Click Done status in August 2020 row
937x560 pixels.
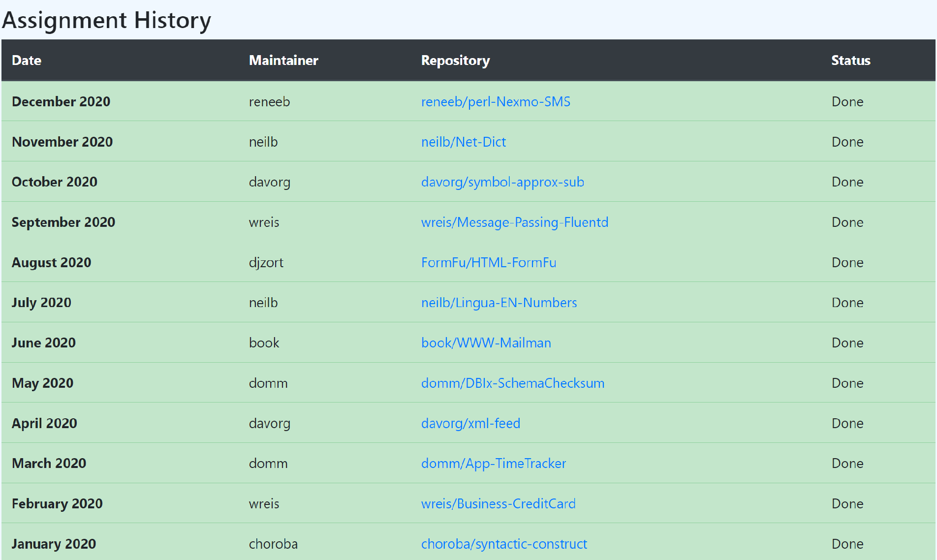pyautogui.click(x=847, y=262)
